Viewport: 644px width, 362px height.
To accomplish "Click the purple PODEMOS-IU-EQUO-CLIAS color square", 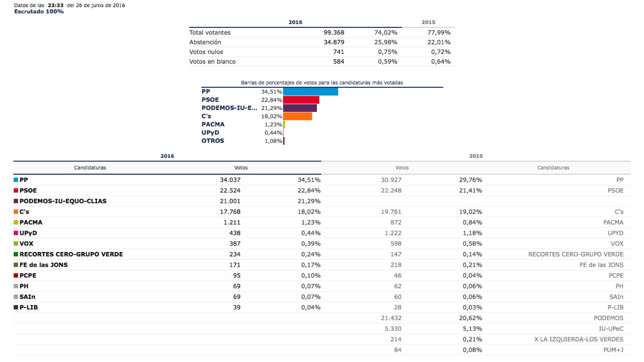I will [x=16, y=201].
